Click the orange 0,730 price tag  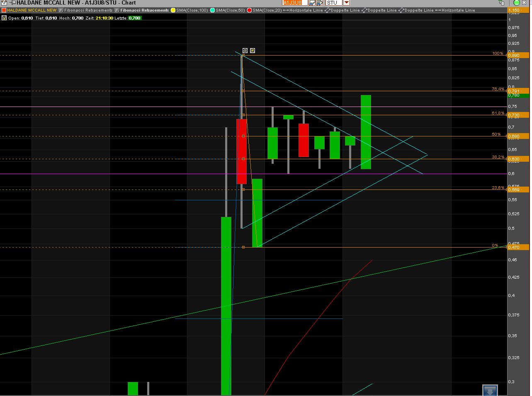518,115
